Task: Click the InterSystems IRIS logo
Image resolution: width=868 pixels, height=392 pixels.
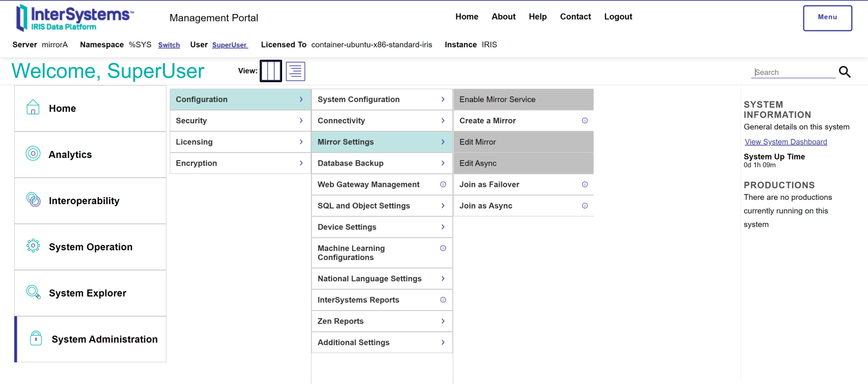Action: [x=74, y=17]
